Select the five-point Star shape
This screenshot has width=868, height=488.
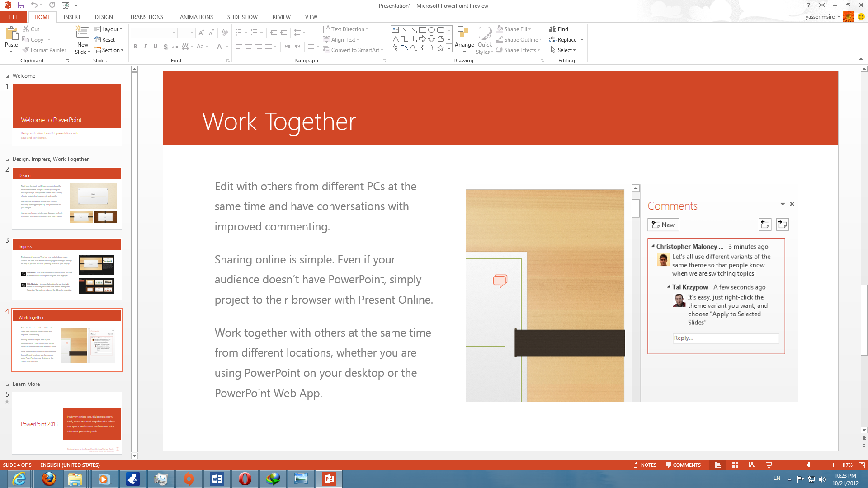440,48
